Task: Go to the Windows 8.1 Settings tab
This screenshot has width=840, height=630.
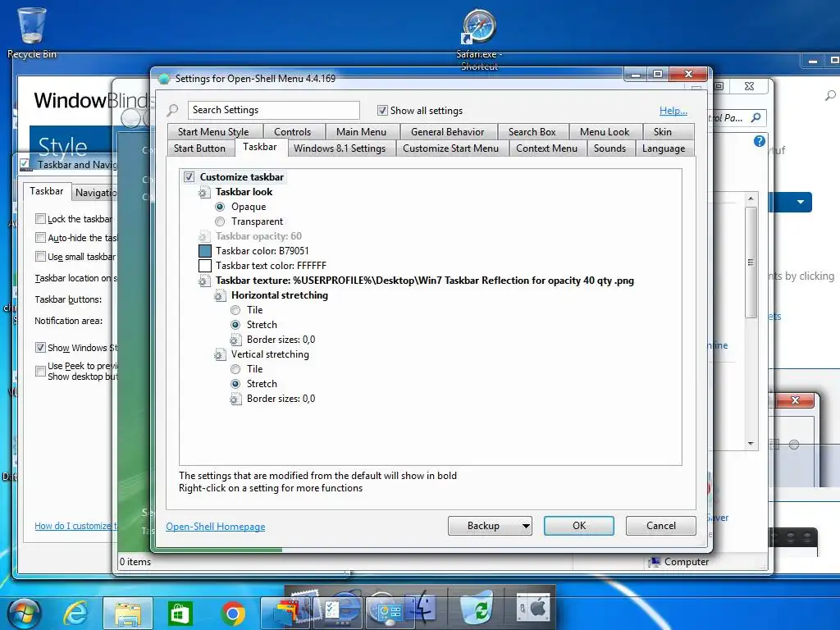Action: click(340, 148)
